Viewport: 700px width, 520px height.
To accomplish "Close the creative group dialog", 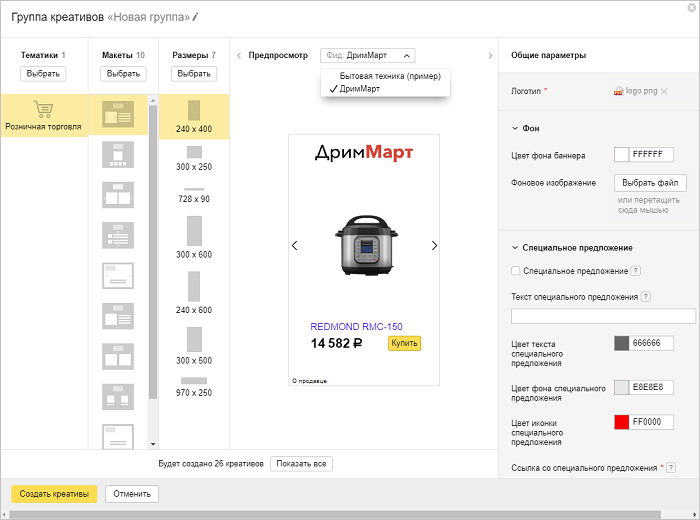I will 692,7.
